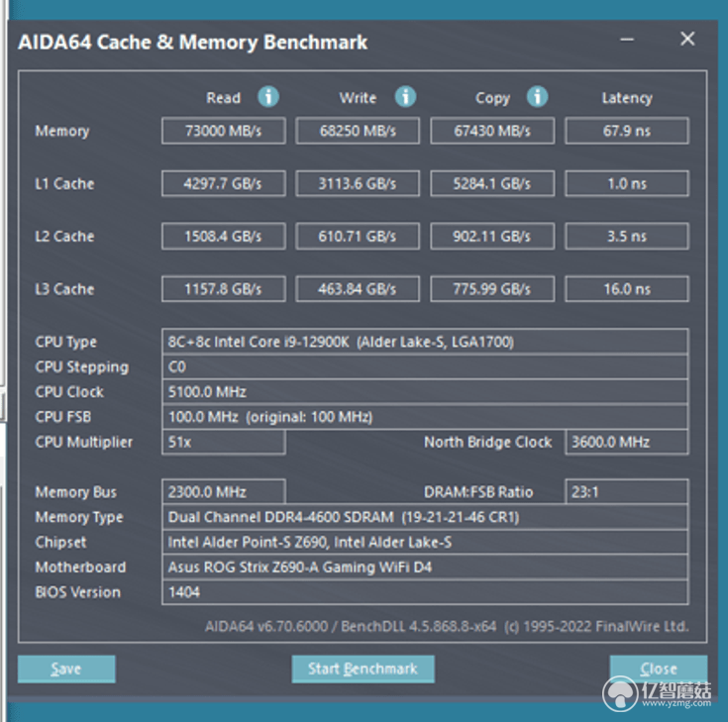This screenshot has height=722, width=728.
Task: Click DRAM:FSB Ratio value 23:1
Action: tap(627, 491)
